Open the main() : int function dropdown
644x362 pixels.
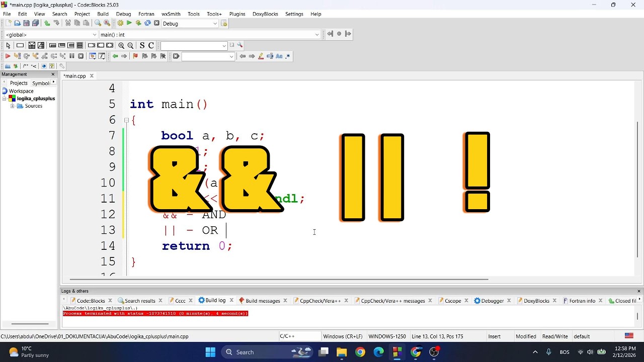(x=316, y=35)
